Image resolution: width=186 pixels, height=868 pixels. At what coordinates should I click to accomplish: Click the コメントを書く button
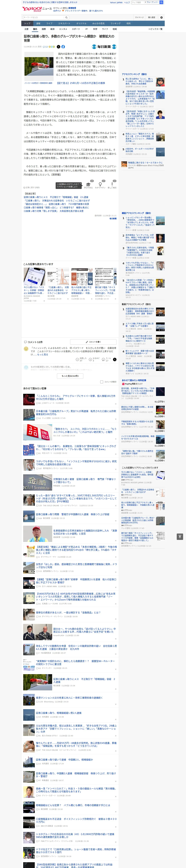93,342
